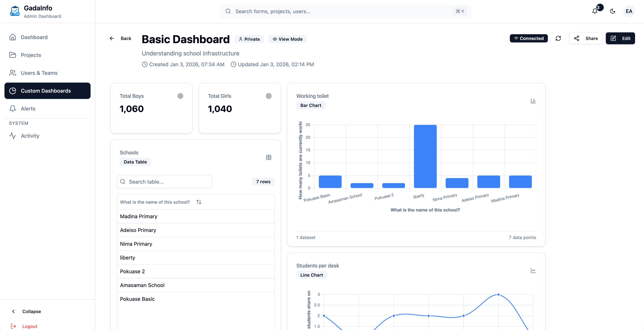Toggle sorting on school name column
644x330 pixels.
point(199,202)
